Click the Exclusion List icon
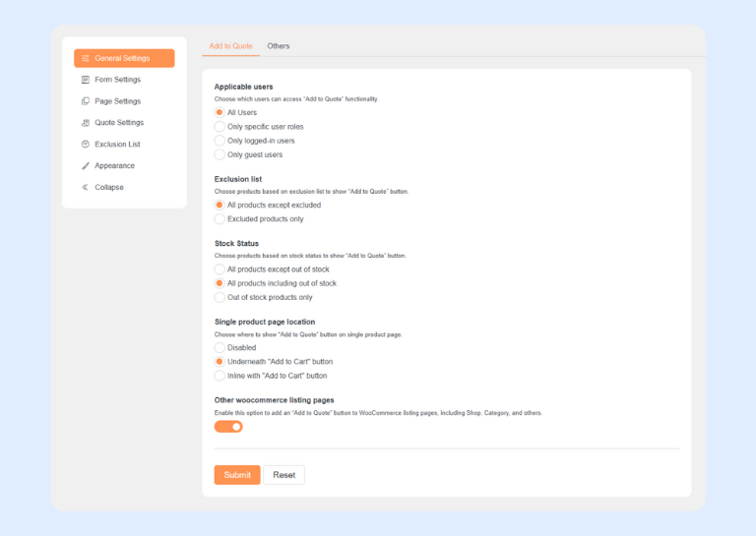The height and width of the screenshot is (536, 756). click(x=86, y=145)
